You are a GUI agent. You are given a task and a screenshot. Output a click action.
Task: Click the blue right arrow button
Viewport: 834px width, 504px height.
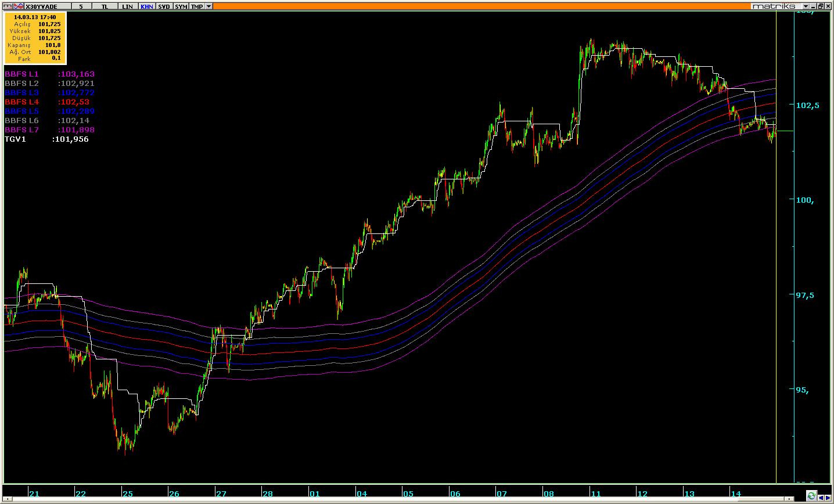pos(828,498)
